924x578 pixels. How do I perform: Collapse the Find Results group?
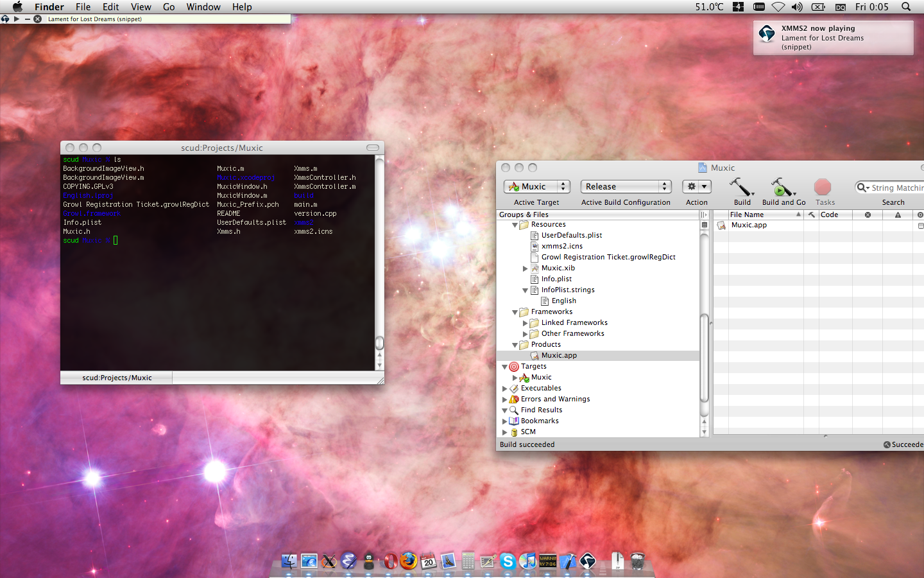click(504, 410)
